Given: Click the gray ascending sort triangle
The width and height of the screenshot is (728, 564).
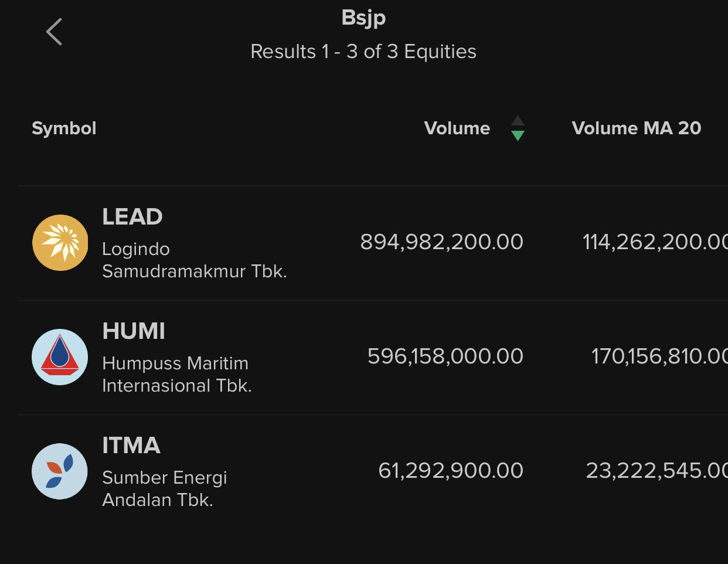Looking at the screenshot, I should [517, 121].
